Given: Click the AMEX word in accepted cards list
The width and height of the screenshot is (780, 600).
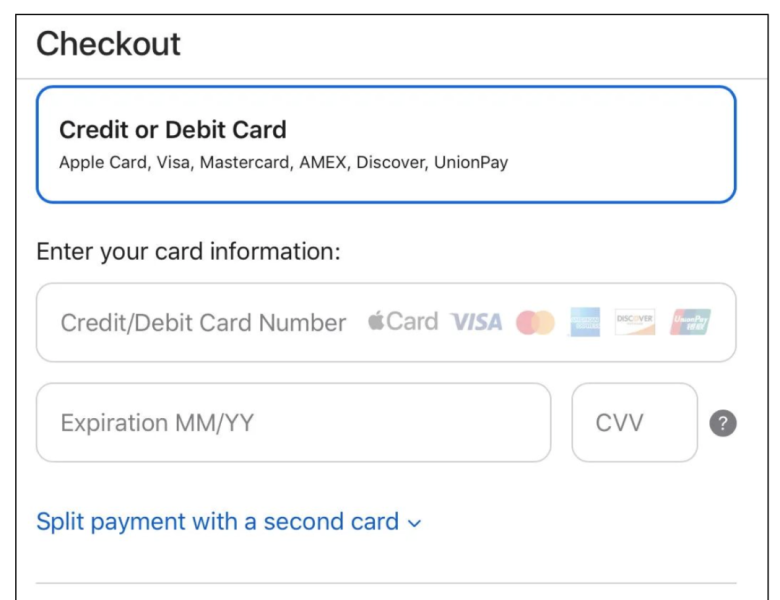Looking at the screenshot, I should (324, 162).
